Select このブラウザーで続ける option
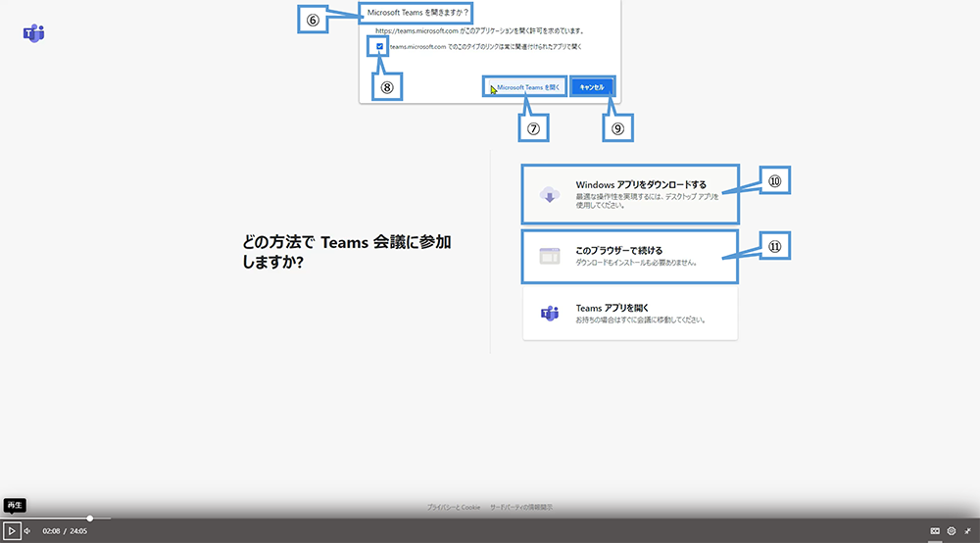Screen dimensions: 980x543 click(630, 256)
